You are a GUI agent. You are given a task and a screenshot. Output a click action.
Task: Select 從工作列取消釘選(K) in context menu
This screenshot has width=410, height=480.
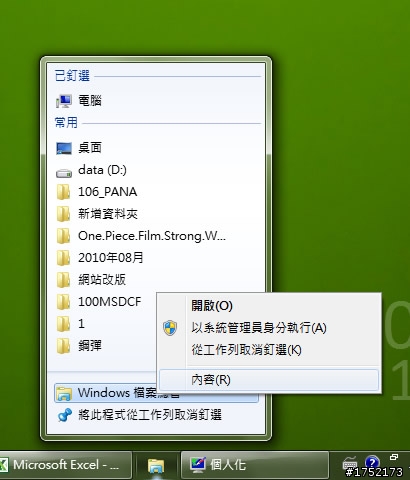[269, 350]
